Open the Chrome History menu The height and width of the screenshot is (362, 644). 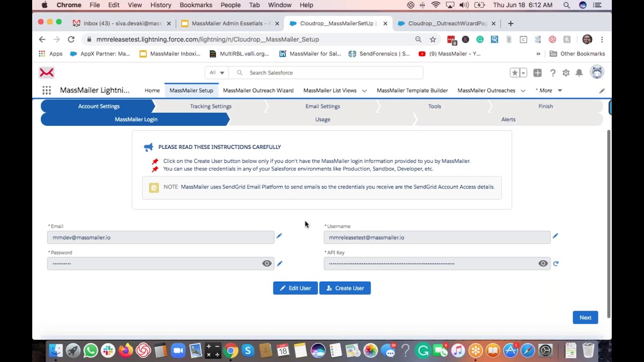click(160, 5)
